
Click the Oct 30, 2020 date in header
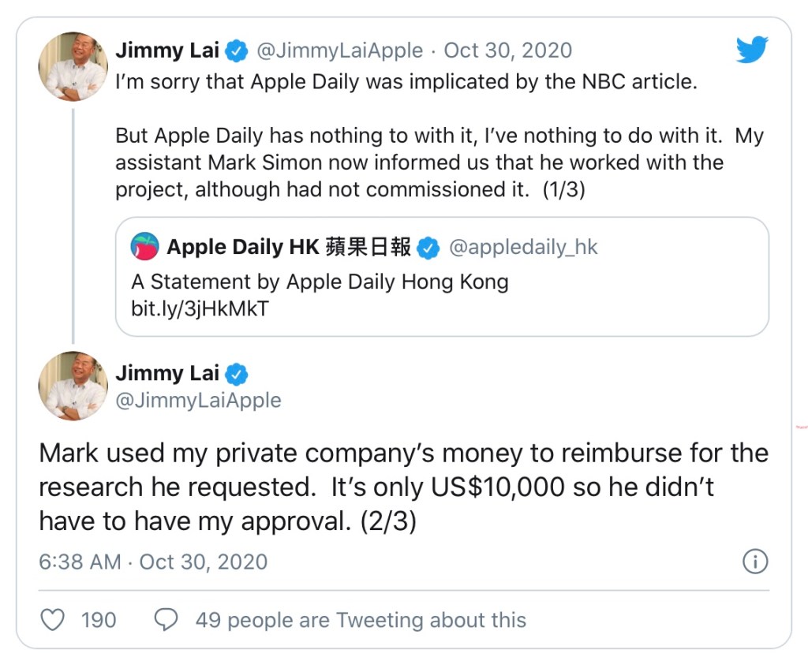[x=507, y=51]
